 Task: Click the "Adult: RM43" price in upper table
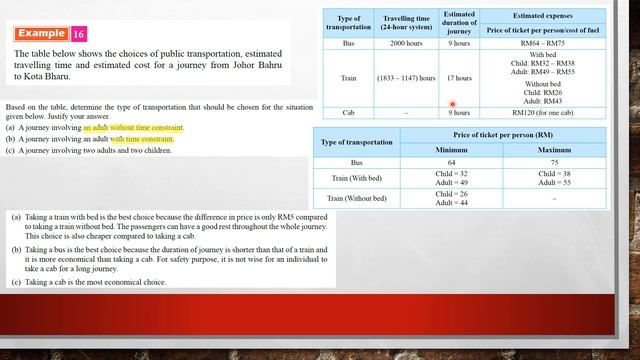point(542,101)
